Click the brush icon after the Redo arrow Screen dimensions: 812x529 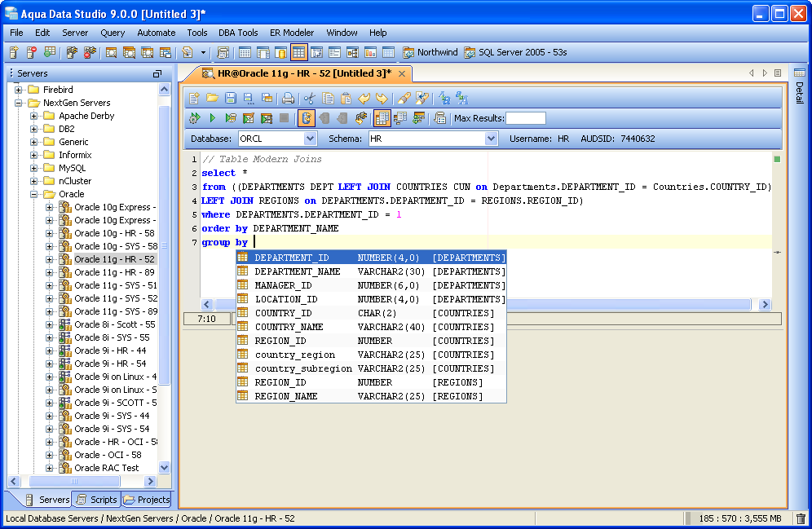[404, 99]
